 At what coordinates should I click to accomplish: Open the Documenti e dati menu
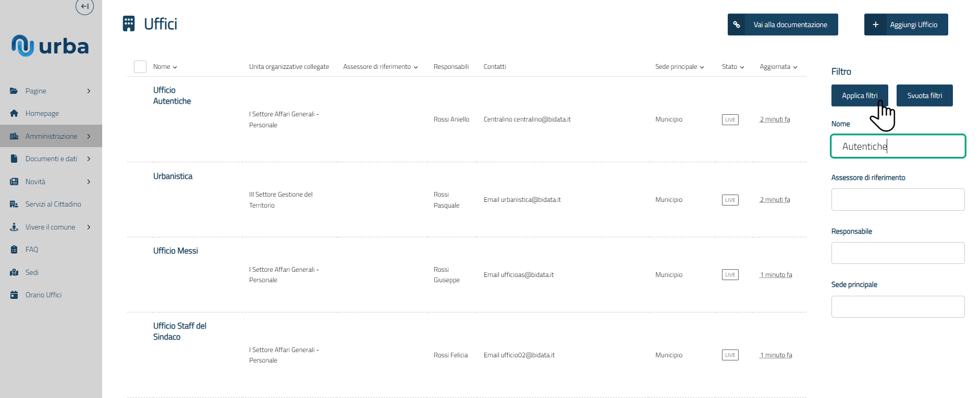[51, 159]
